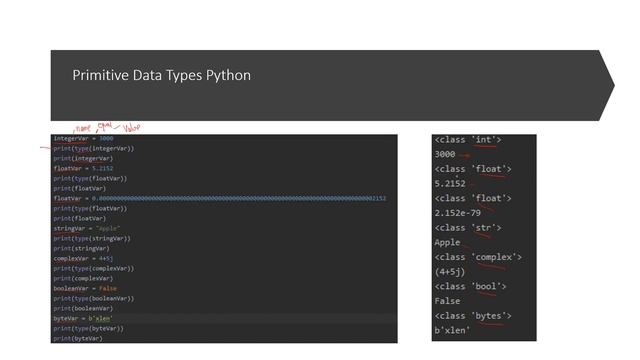Click the code line "print(stringVar)"

point(81,248)
